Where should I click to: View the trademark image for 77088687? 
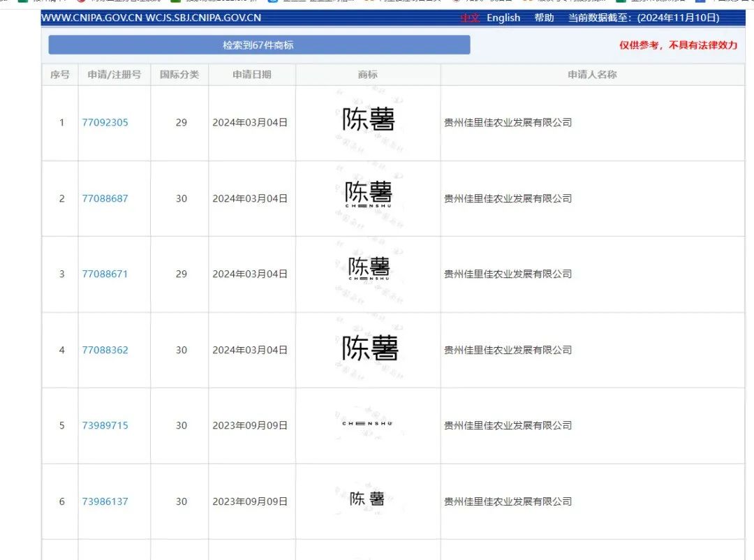[369, 194]
